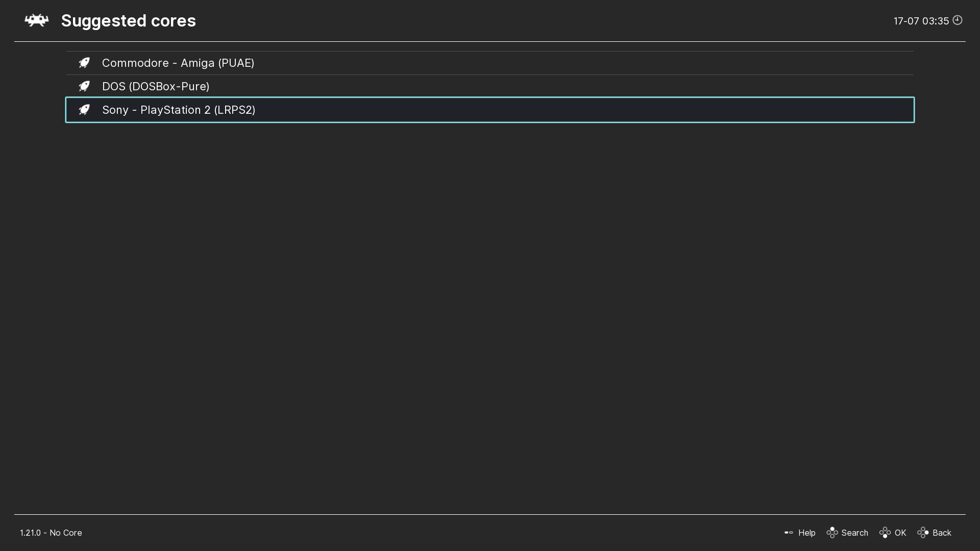This screenshot has width=980, height=551.
Task: Click the Help gamepad hint icon
Action: [789, 533]
